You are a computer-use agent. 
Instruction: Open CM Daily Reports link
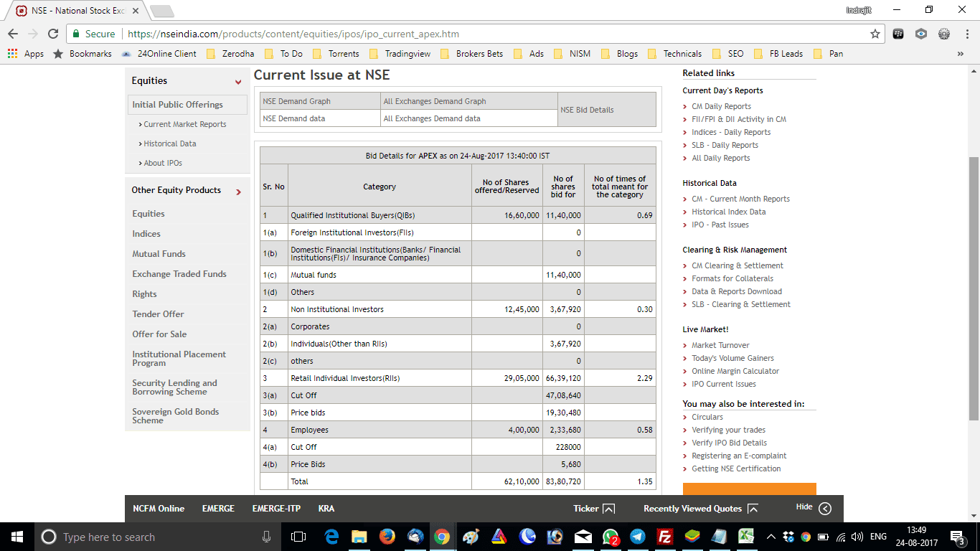coord(721,106)
